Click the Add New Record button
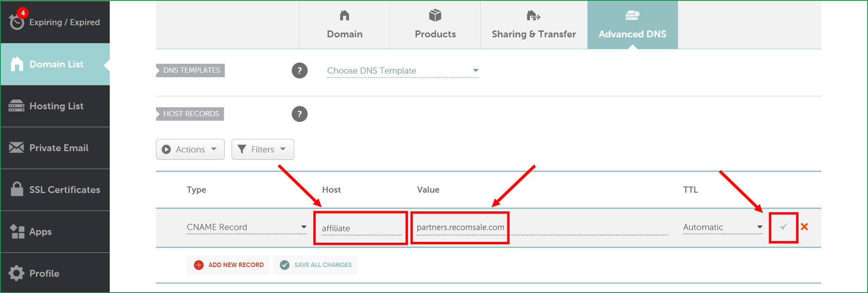This screenshot has height=293, width=868. click(229, 265)
